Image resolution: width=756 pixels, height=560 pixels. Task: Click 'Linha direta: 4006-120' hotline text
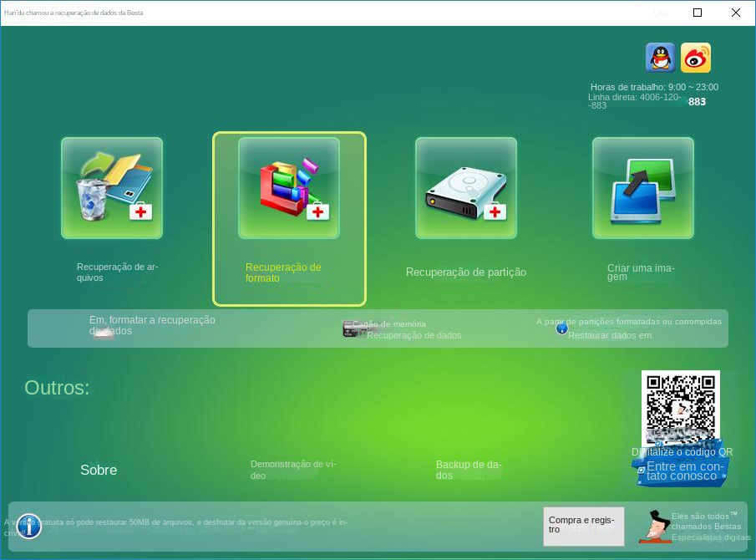[635, 101]
